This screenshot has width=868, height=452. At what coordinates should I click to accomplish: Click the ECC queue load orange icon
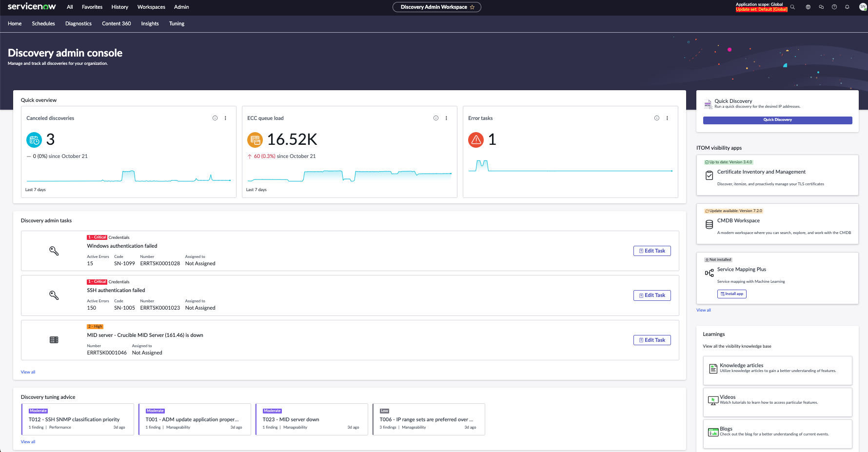click(255, 140)
